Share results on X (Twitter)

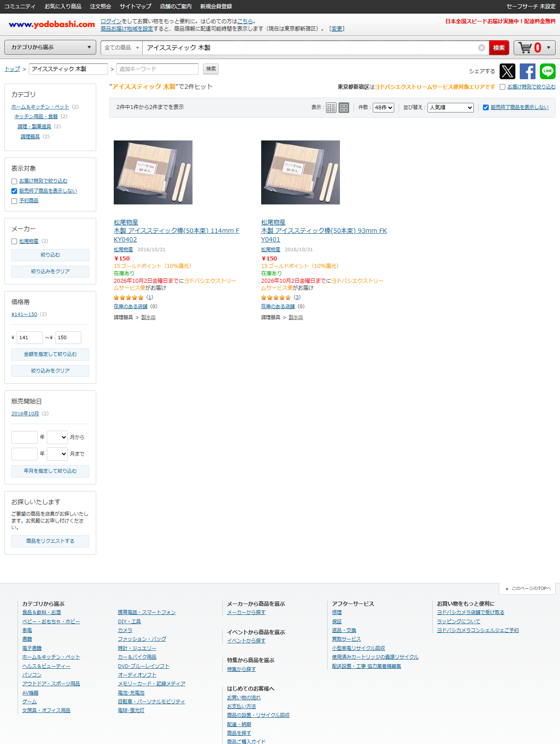pos(507,71)
